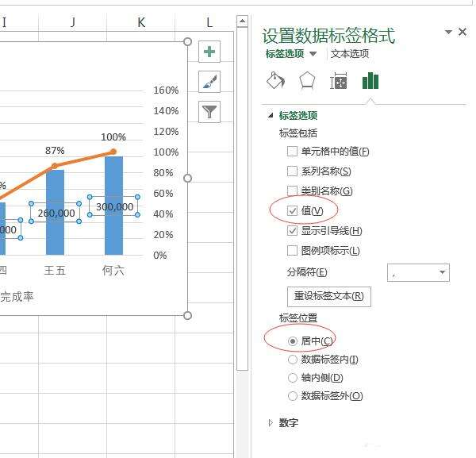The height and width of the screenshot is (458, 476).
Task: Select the 160% secondary axis label
Action: (166, 90)
